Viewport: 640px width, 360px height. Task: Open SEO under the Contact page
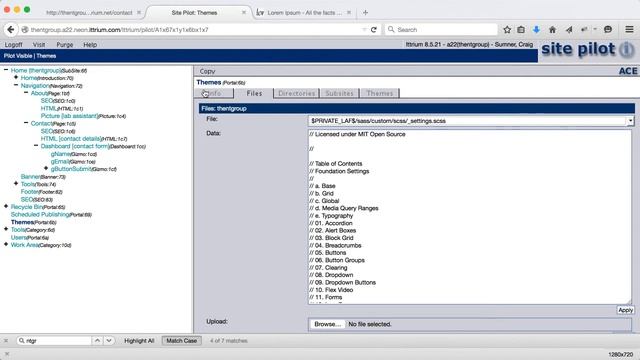click(x=47, y=131)
